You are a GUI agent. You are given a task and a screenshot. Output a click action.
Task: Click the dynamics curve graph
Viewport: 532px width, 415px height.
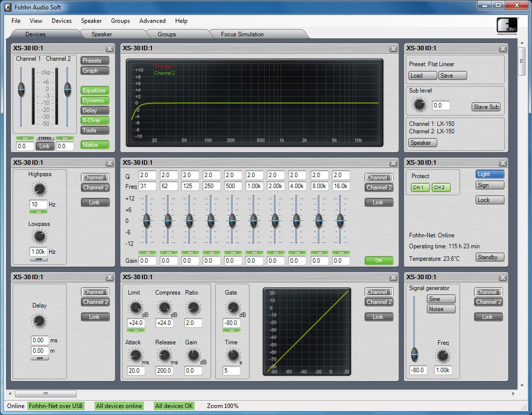(x=307, y=332)
